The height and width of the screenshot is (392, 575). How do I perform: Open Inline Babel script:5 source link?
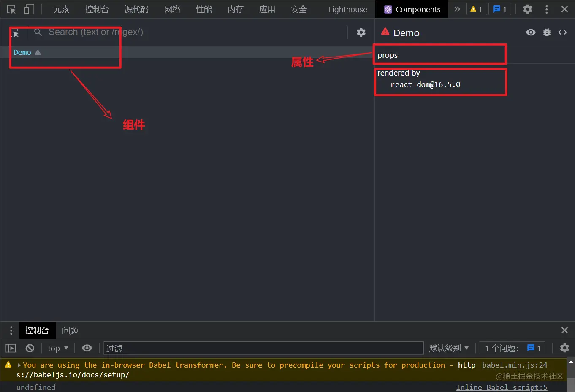[502, 387]
